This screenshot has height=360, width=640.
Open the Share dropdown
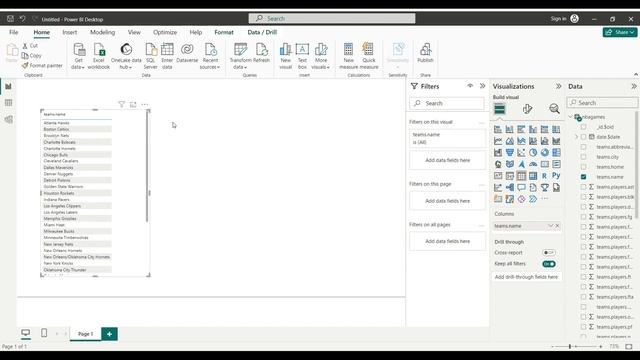point(620,32)
